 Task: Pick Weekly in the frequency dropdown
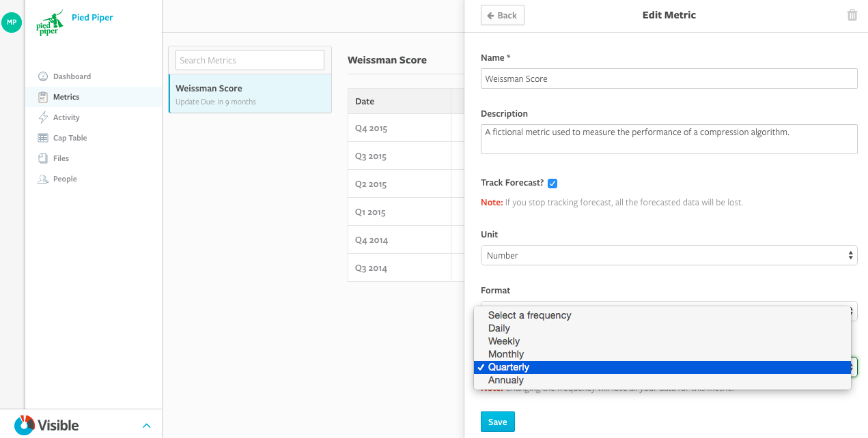click(504, 341)
